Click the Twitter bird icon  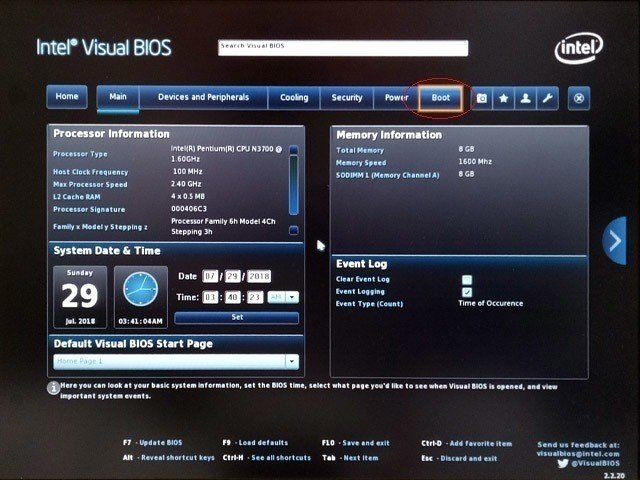(x=563, y=463)
